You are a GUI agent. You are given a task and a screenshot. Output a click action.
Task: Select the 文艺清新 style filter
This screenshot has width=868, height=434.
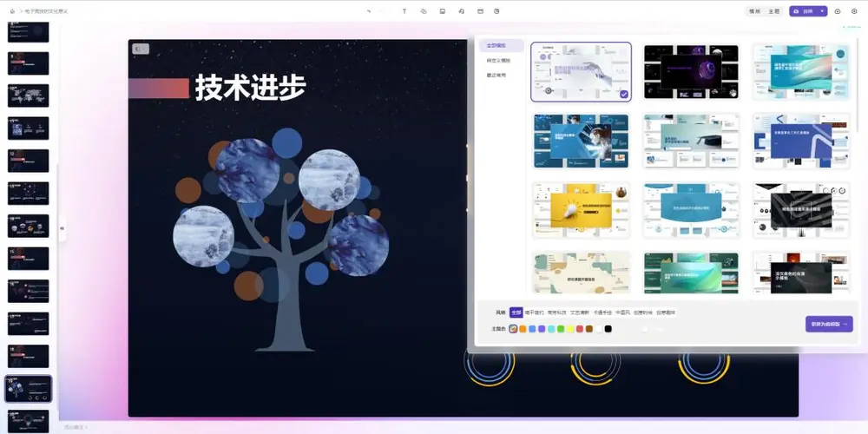tap(580, 312)
